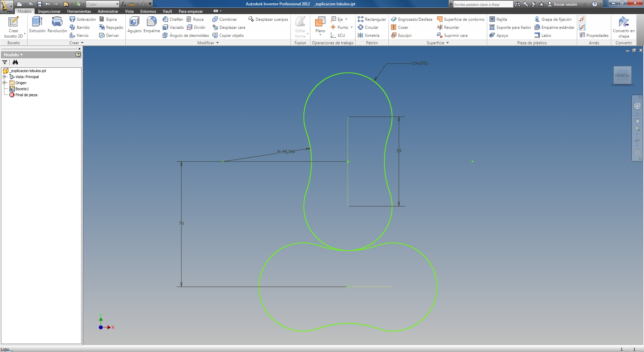Open the Modelo browser filter icon
The width and height of the screenshot is (644, 352).
[x=5, y=62]
